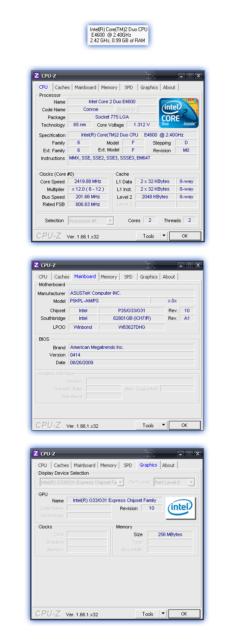This screenshot has width=232, height=644.
Task: Click the processor Name field Intel Core 2 Duo E4600
Action: tap(112, 102)
